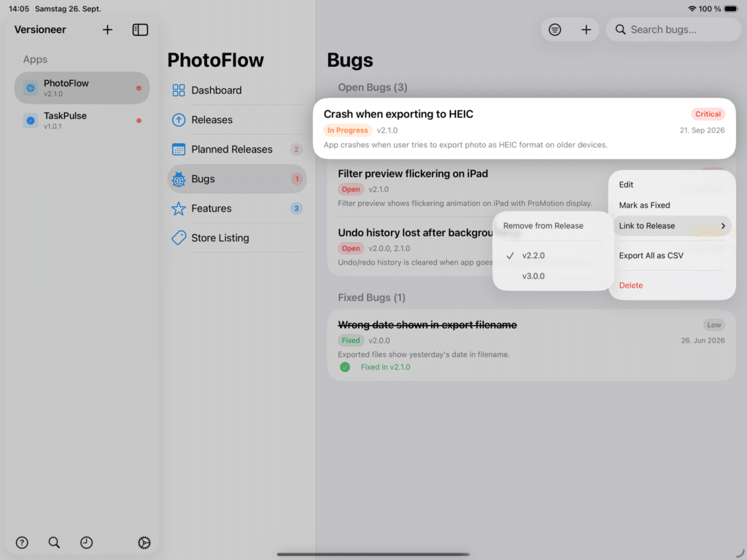Click the Low severity badge

point(713,325)
